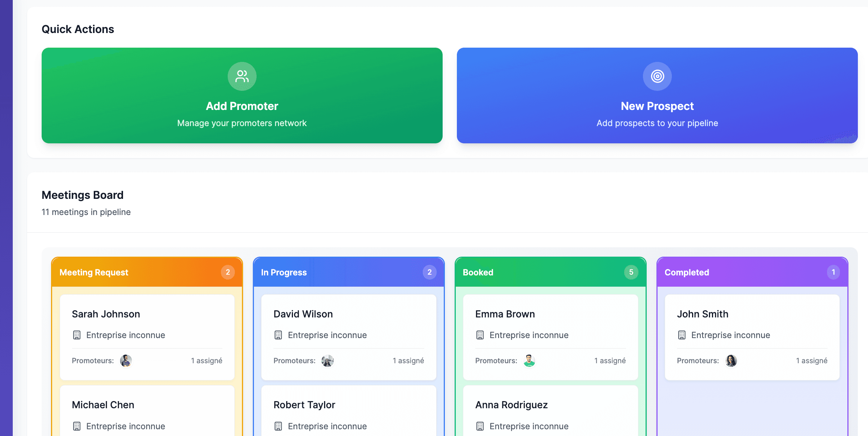
Task: Click the Completed count badge 1
Action: [833, 272]
